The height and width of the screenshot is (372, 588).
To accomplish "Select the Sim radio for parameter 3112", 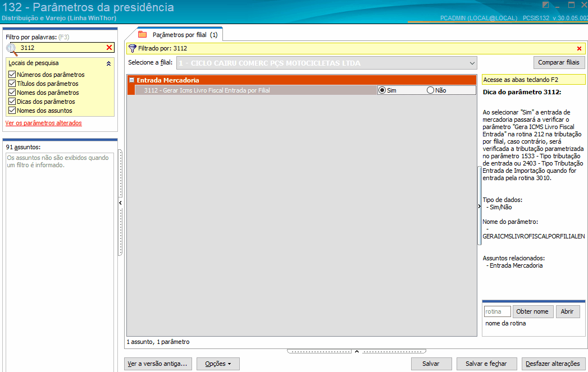I will coord(382,90).
